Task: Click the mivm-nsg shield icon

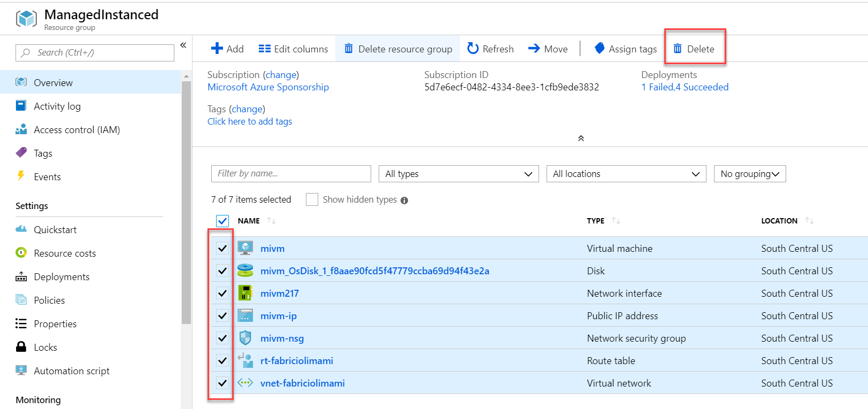Action: pos(245,338)
